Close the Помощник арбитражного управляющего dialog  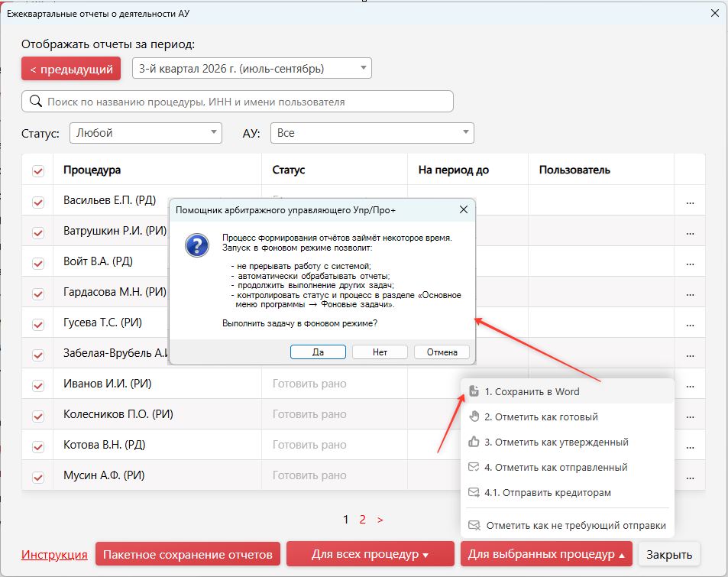pos(464,210)
